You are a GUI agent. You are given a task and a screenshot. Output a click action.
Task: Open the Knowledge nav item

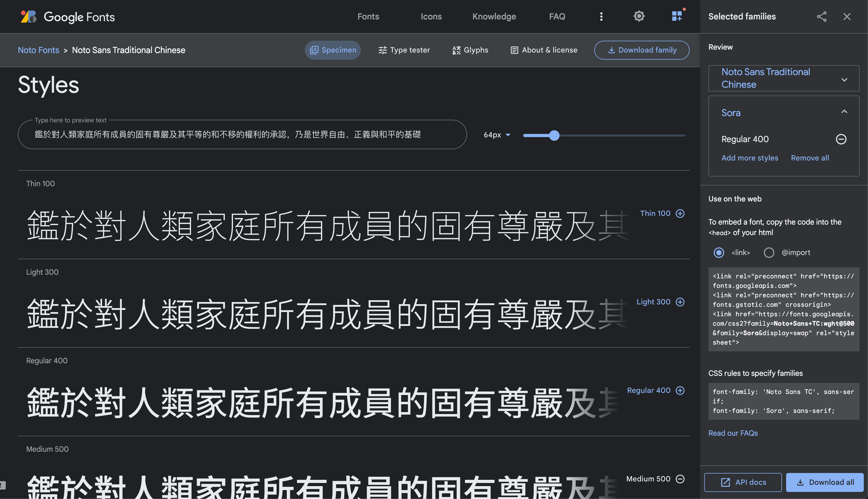(494, 17)
